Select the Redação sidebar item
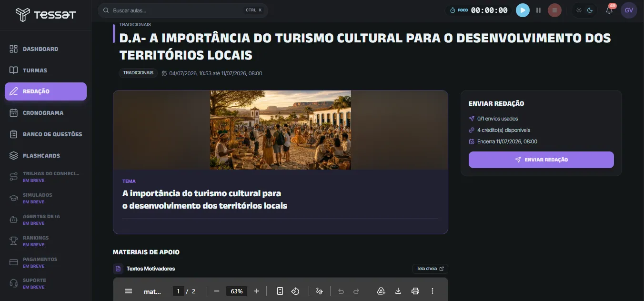644x301 pixels. [x=46, y=91]
